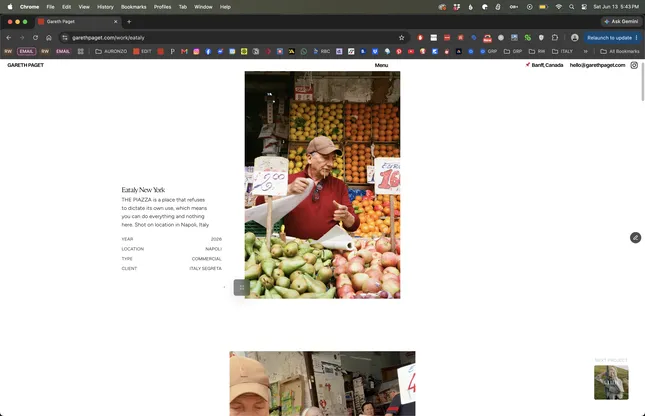Click the Ask Gemini button
This screenshot has height=416, width=645.
[x=621, y=21]
